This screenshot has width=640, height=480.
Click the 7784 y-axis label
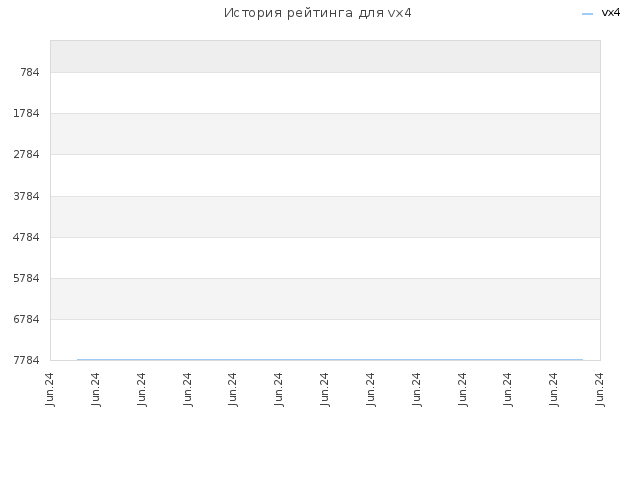click(x=26, y=360)
